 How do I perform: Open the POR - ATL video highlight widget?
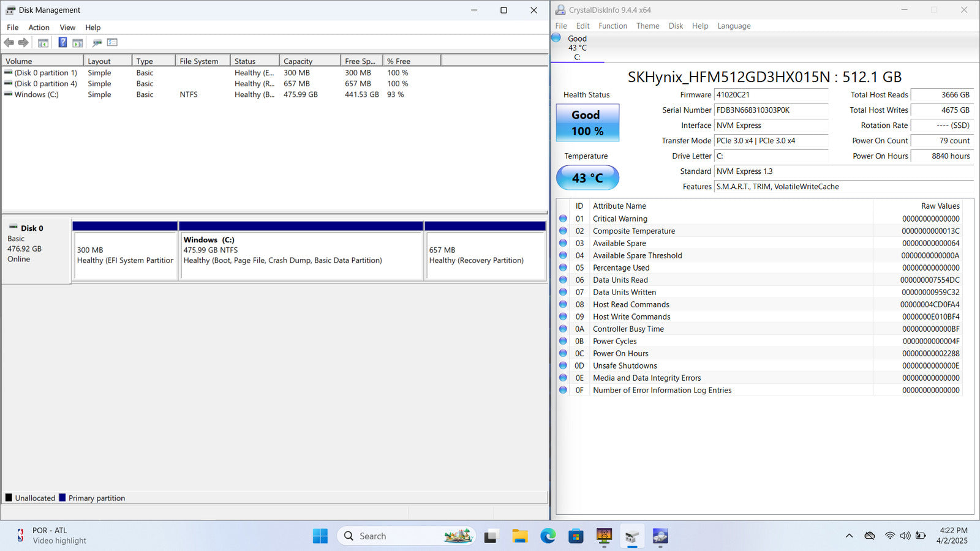tap(50, 536)
